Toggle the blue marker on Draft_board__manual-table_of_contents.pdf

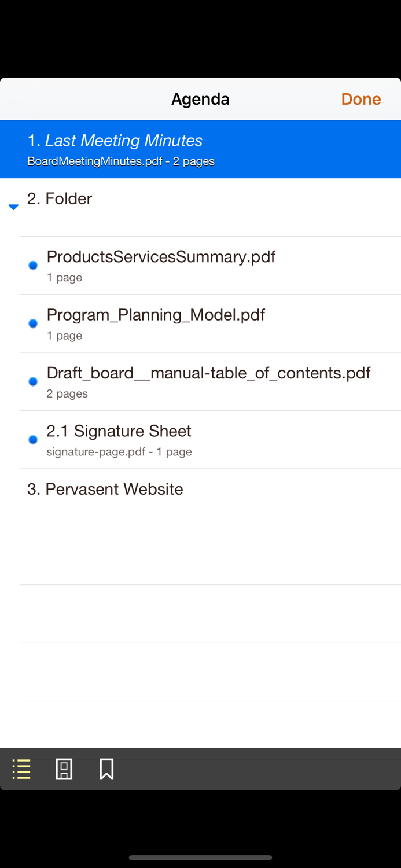(33, 381)
